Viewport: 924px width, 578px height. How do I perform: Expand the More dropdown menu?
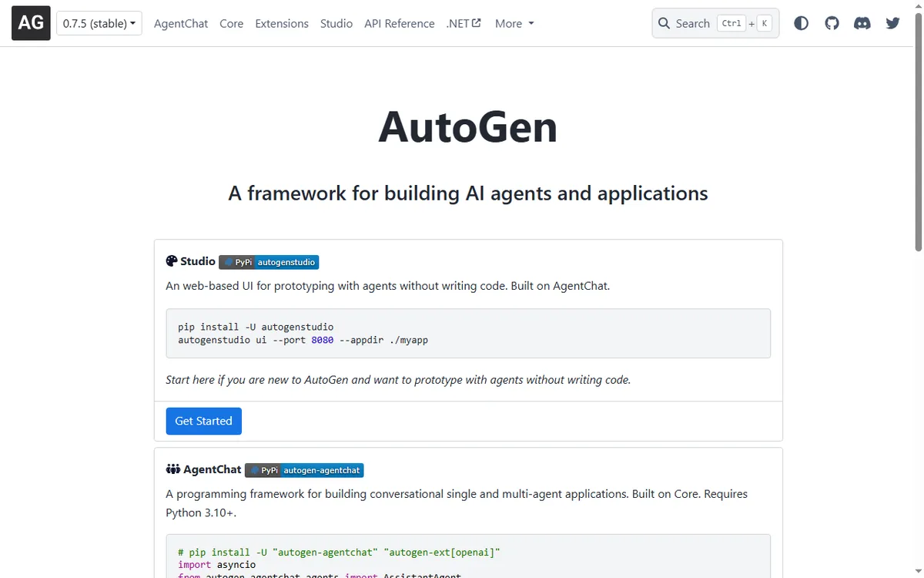(514, 23)
